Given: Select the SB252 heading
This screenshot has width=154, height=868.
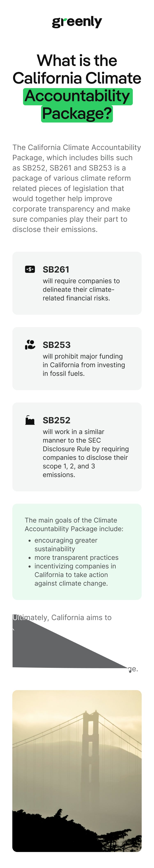Looking at the screenshot, I should (x=57, y=420).
